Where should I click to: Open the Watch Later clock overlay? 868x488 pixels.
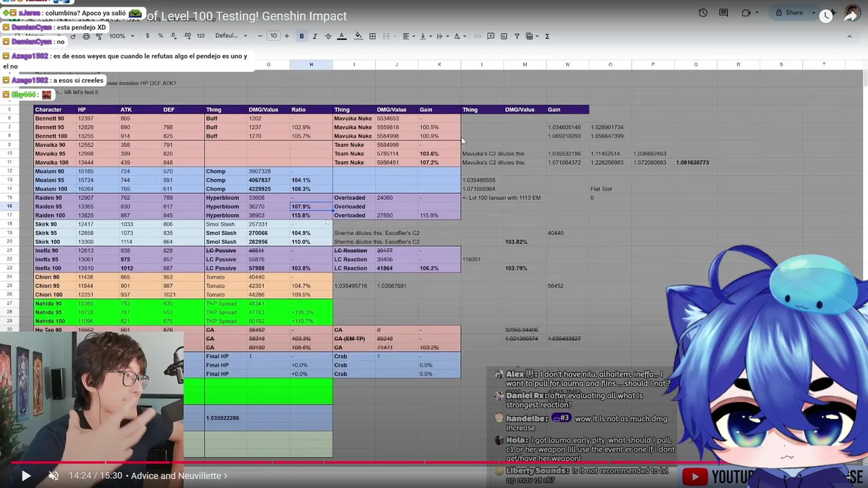point(825,16)
